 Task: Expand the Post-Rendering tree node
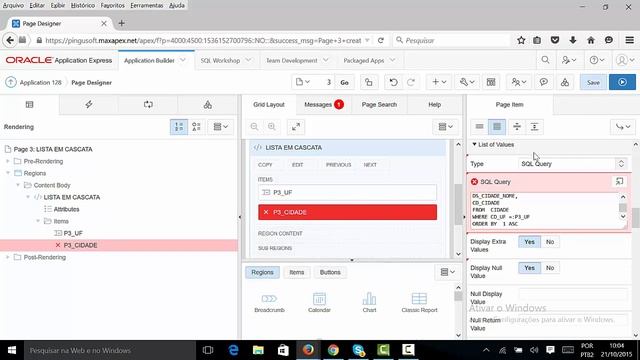coord(7,258)
